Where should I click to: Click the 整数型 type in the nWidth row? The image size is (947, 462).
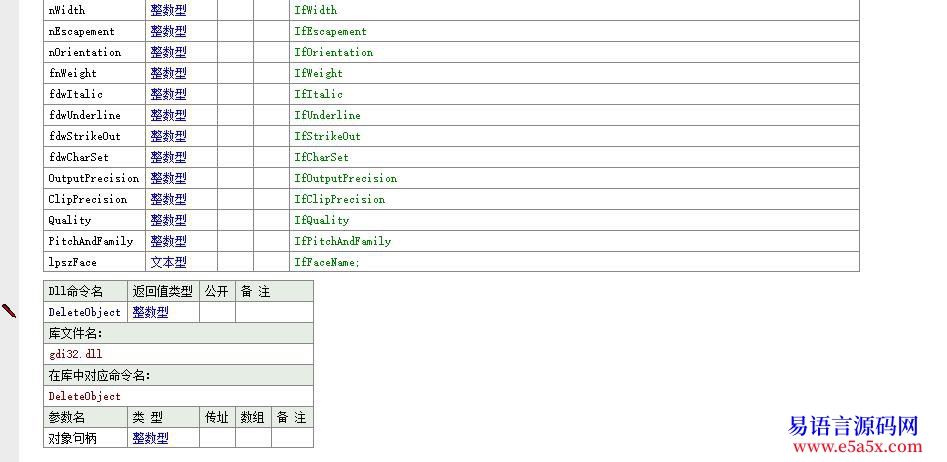[x=168, y=10]
